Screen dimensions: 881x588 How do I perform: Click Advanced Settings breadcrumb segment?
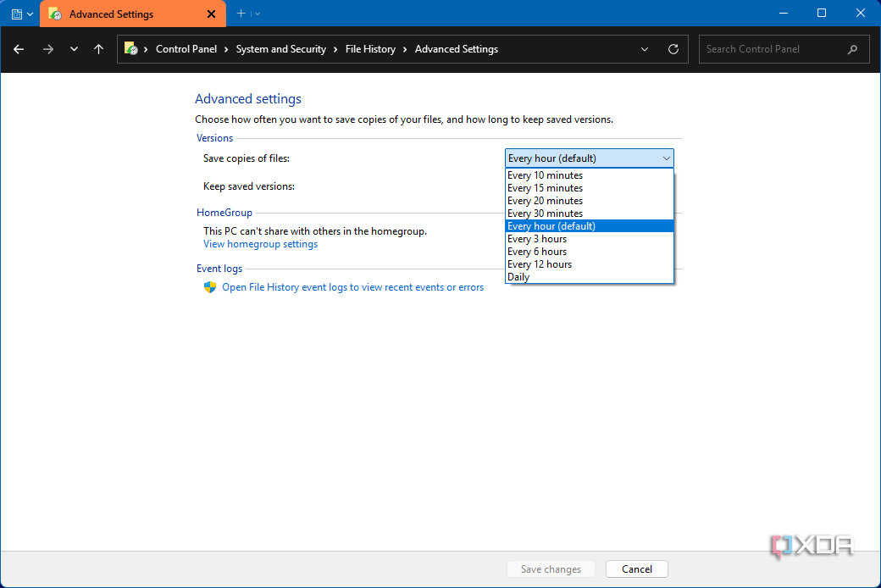(457, 49)
